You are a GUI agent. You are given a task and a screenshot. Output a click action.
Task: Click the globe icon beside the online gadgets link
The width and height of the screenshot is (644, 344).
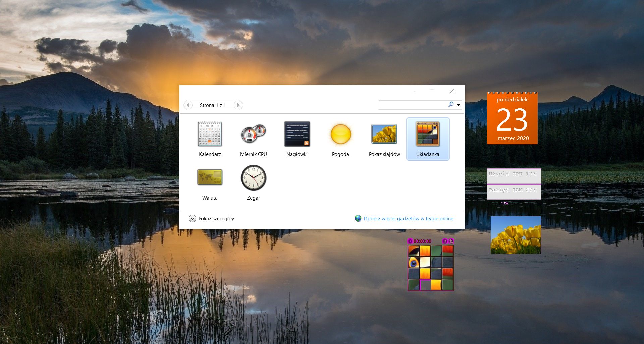[x=358, y=218]
